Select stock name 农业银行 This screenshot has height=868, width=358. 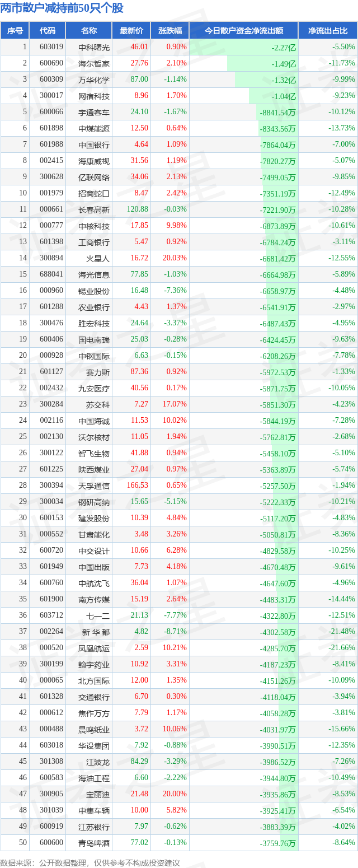click(x=94, y=307)
